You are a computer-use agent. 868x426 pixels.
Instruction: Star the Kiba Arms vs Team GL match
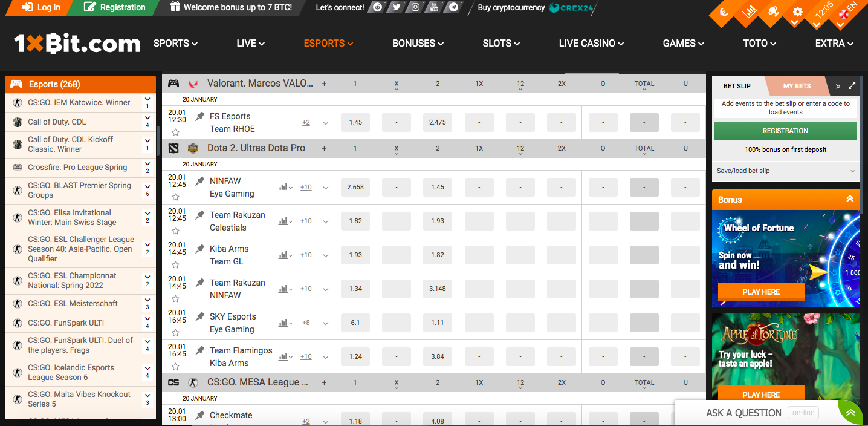[175, 265]
